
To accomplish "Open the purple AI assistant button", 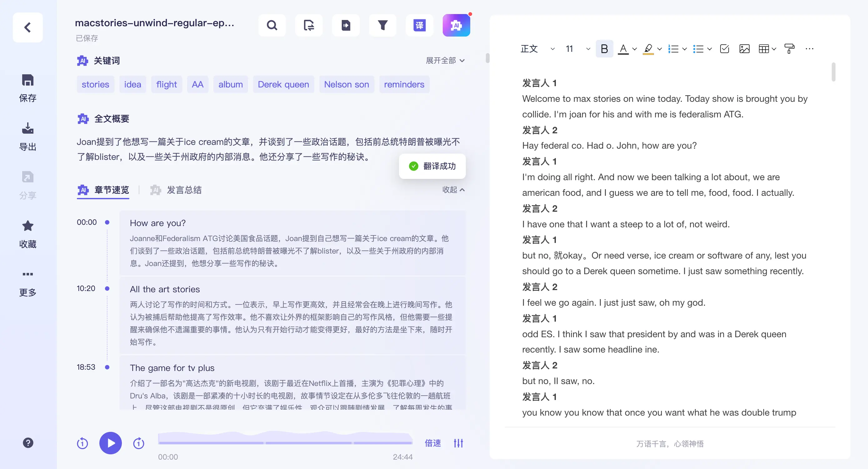I will point(456,25).
